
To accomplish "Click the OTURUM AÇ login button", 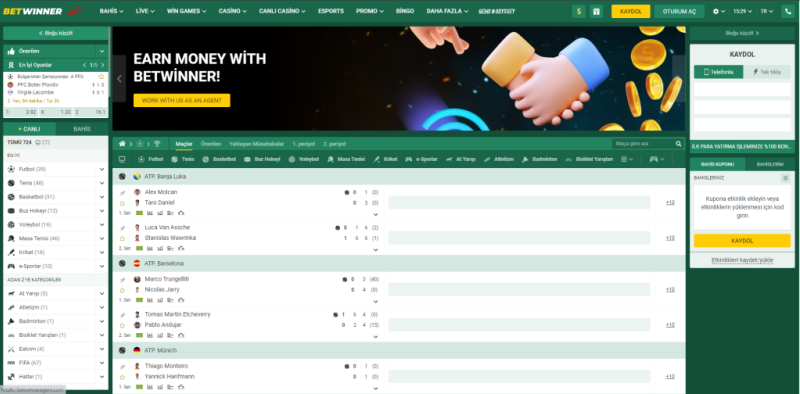I will coord(679,11).
